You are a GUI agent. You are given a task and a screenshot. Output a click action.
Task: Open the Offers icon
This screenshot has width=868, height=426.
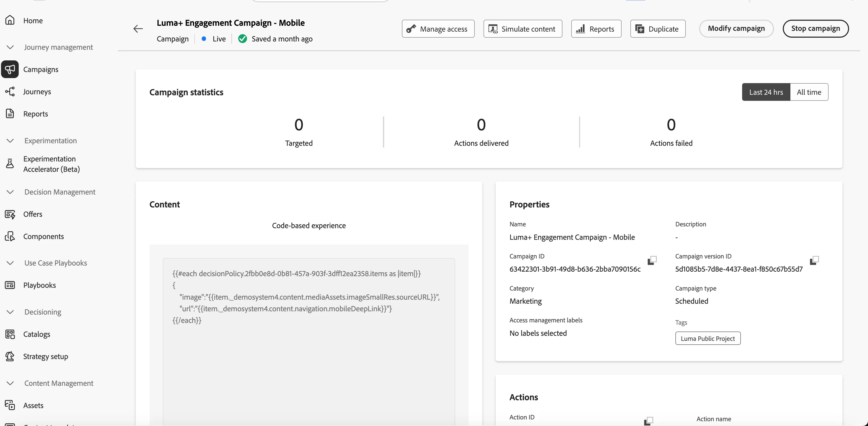tap(10, 214)
